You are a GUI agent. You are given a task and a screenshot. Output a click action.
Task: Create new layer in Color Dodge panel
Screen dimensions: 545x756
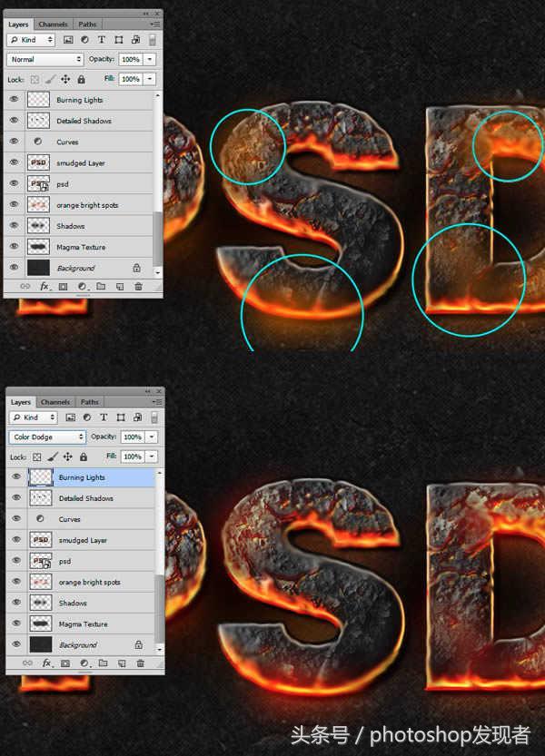click(122, 663)
